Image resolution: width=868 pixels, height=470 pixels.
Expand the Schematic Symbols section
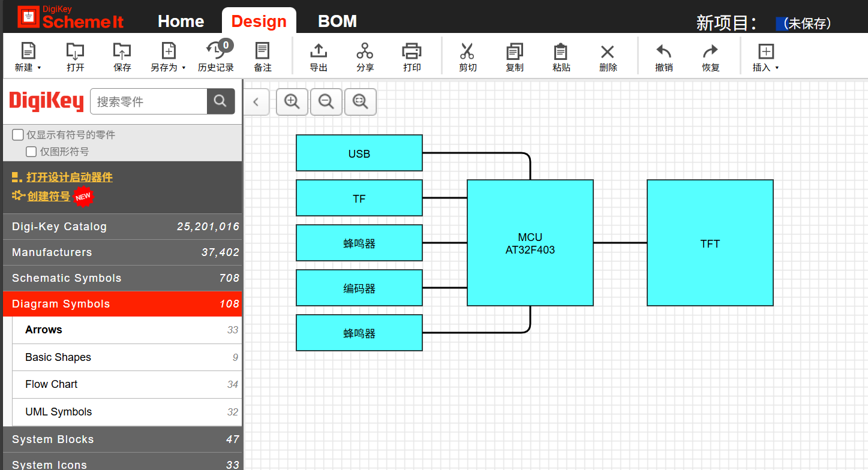[x=122, y=278]
